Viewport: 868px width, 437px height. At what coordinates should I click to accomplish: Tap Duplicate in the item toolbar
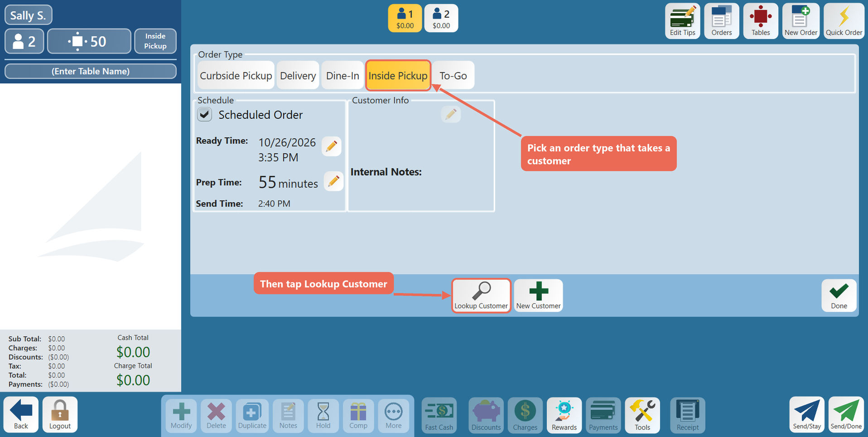pyautogui.click(x=252, y=415)
